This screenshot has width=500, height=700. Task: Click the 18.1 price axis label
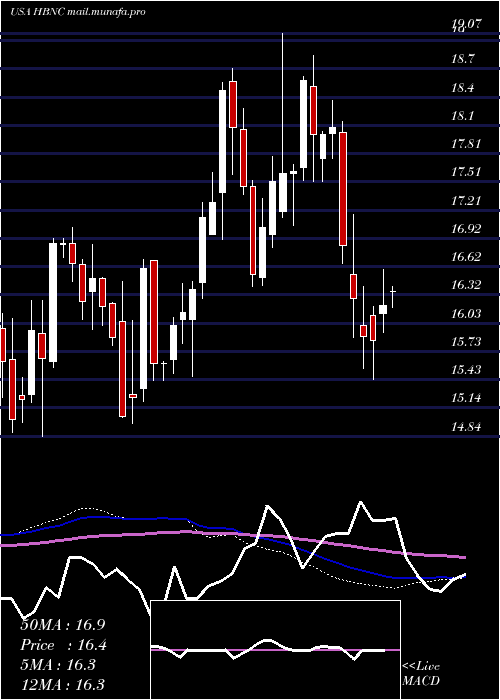point(462,116)
